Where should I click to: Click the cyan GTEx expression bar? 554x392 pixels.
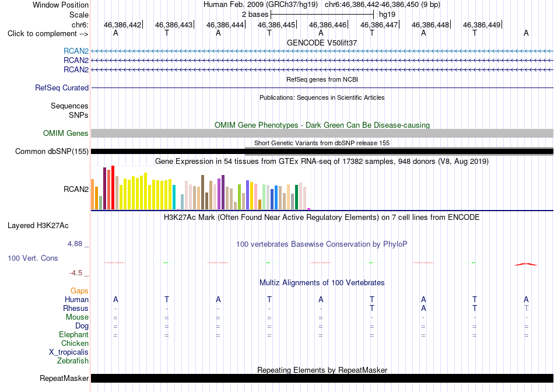[174, 197]
